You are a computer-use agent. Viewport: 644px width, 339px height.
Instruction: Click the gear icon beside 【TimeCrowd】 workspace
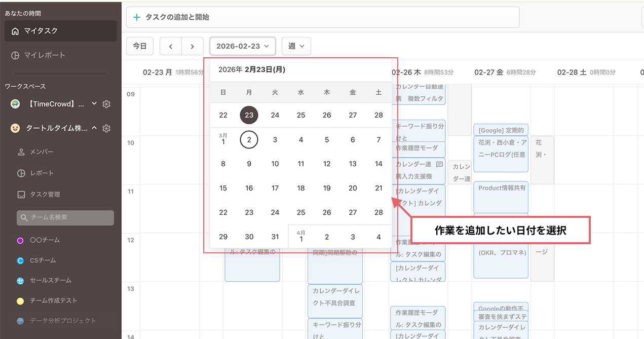coord(106,104)
